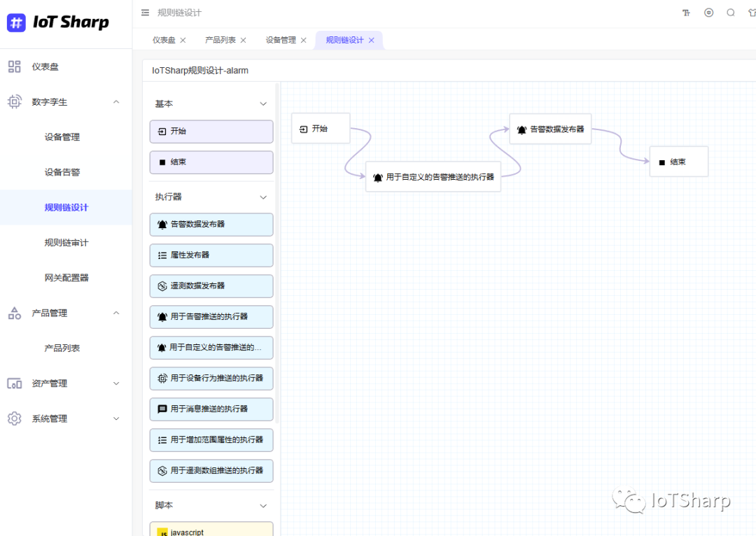Viewport: 756px width, 536px height.
Task: Collapse the 执行器 palette section chevron
Action: tap(263, 197)
